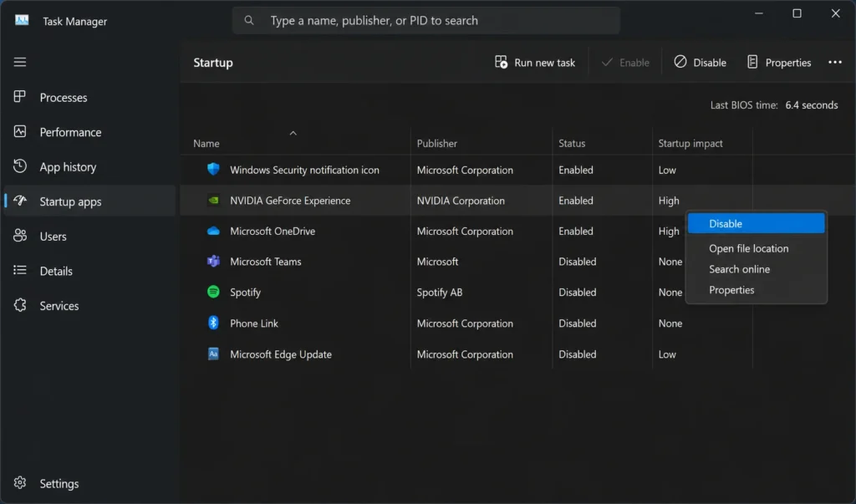This screenshot has width=856, height=504.
Task: Click the Microsoft Teams icon
Action: click(x=213, y=261)
